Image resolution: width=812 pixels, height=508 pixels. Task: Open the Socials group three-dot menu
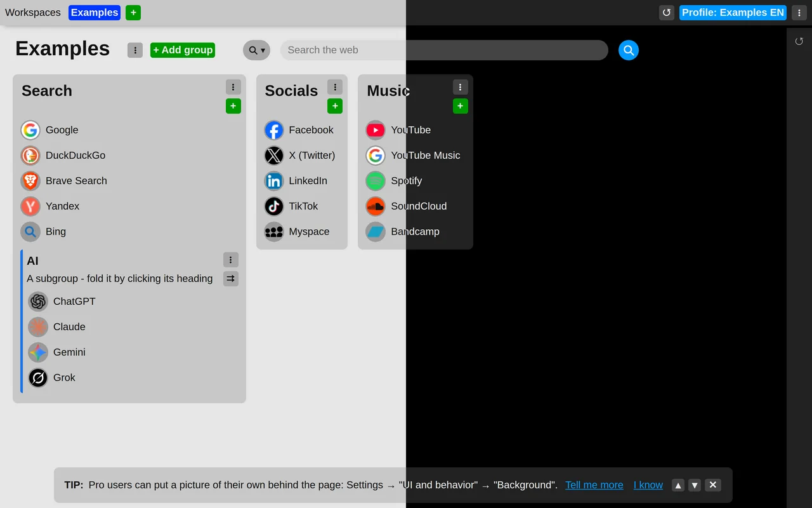[335, 87]
